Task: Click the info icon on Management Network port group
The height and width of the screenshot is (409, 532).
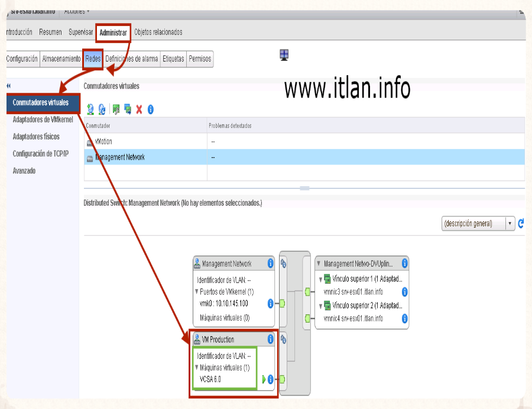Action: [x=270, y=264]
